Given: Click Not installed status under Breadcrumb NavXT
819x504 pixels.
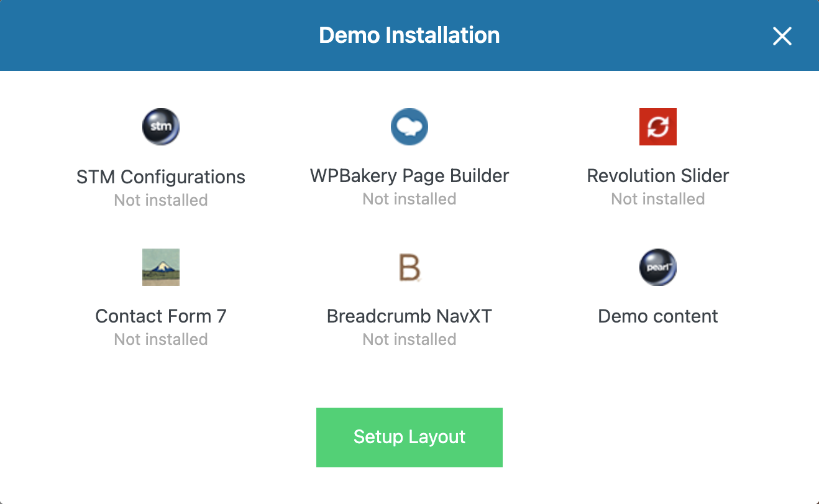Looking at the screenshot, I should pos(409,339).
